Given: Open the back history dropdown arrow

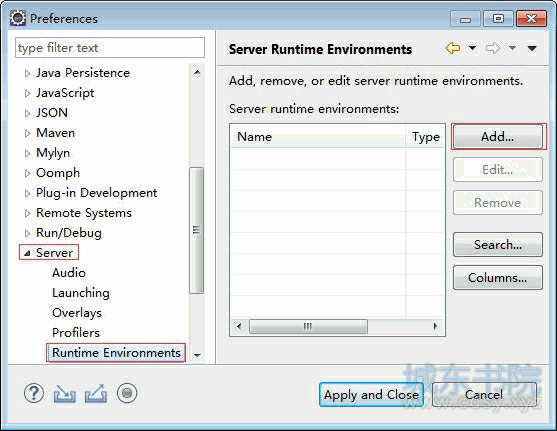Looking at the screenshot, I should [x=472, y=48].
